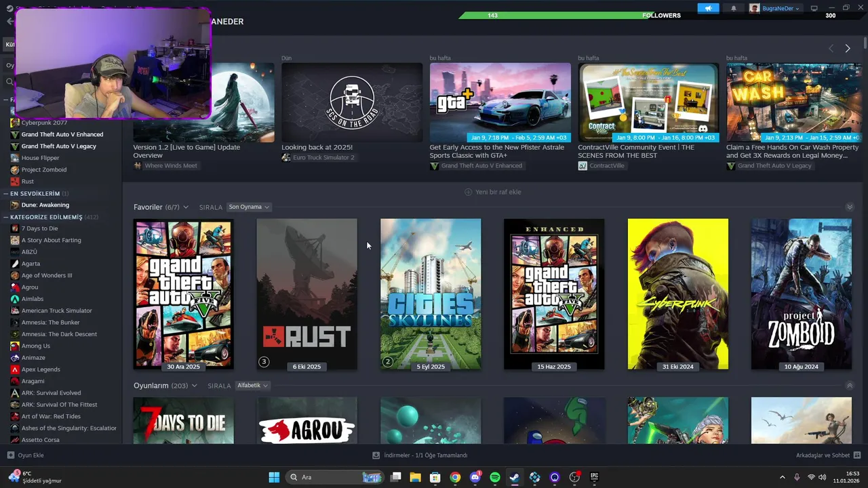Select House Flipper in sidebar
Screen dimensions: 868x488
click(40, 158)
